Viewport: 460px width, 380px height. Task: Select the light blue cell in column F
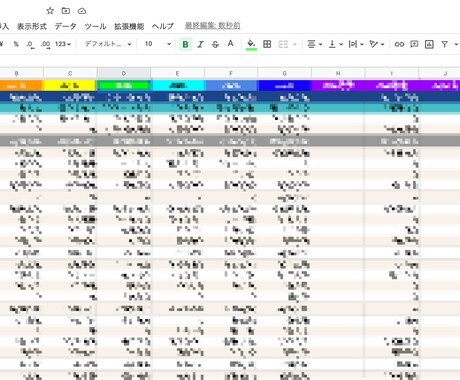(x=231, y=85)
